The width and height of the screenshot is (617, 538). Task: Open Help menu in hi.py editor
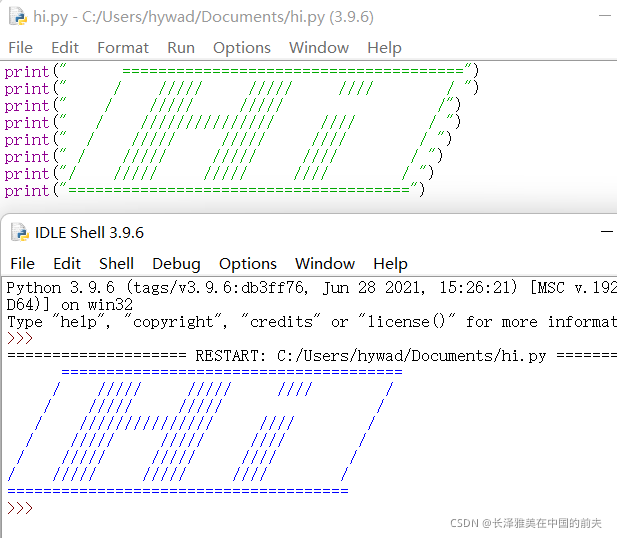tap(384, 48)
